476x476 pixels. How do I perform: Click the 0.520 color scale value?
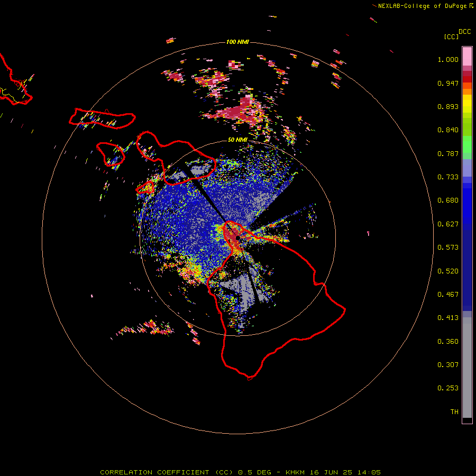[448, 271]
